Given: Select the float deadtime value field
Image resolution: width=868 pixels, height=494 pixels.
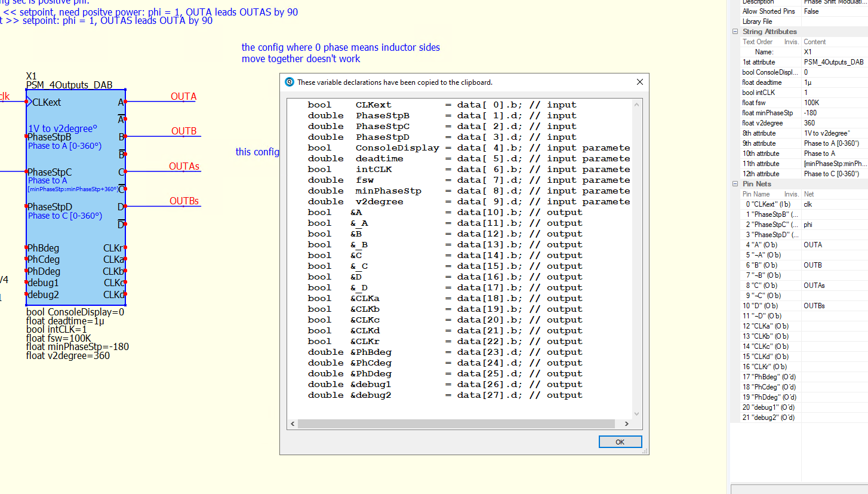Looking at the screenshot, I should pyautogui.click(x=833, y=82).
